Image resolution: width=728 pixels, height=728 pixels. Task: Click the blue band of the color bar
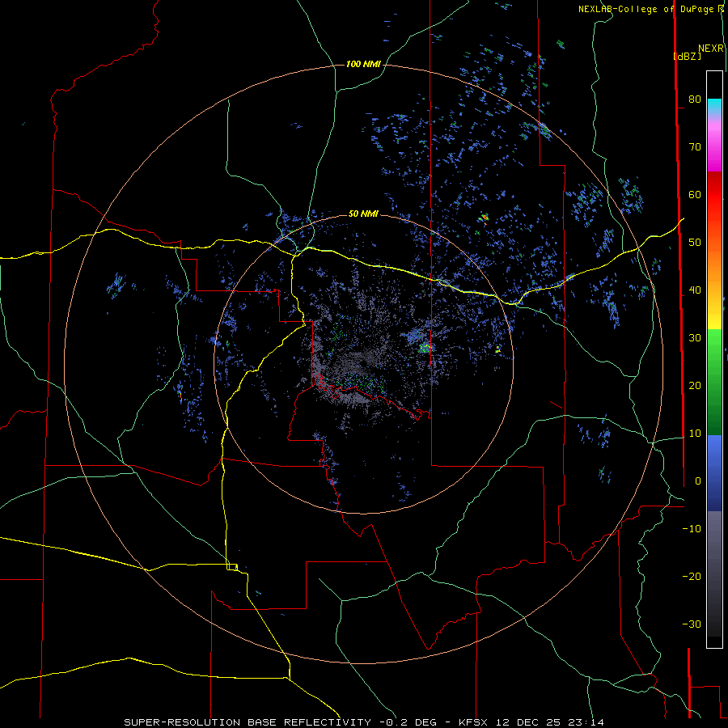coord(714,473)
